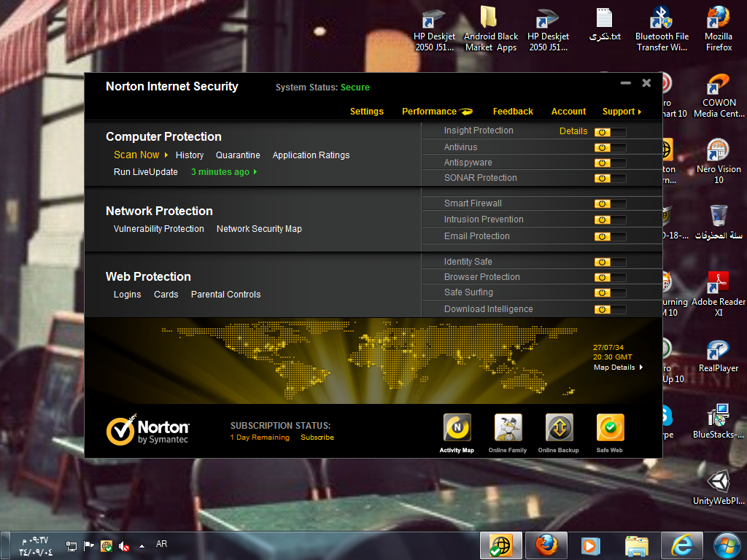Click the taskbar clock and date

click(x=35, y=546)
